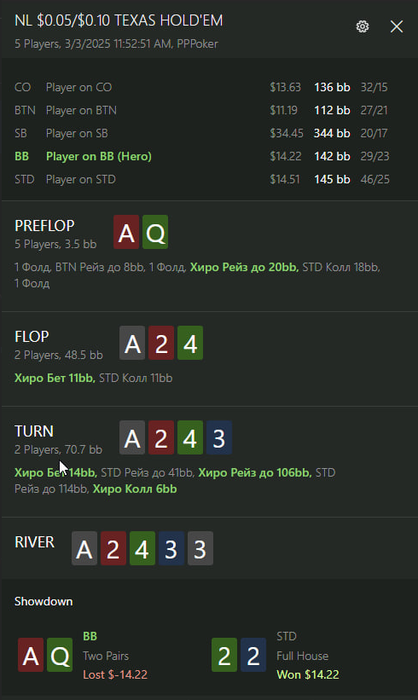Click the preflop Queen card
The width and height of the screenshot is (418, 700).
[x=155, y=232]
